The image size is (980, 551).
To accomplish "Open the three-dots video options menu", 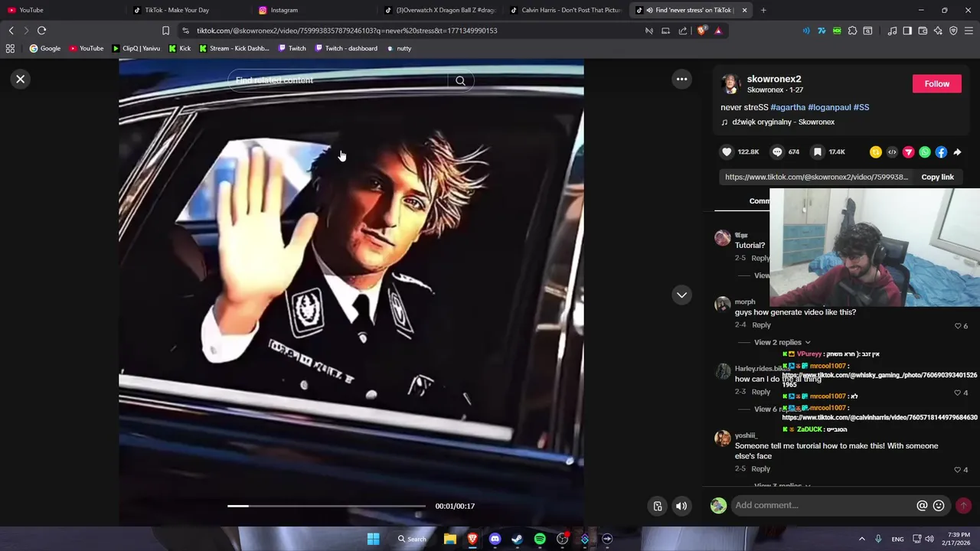I will [x=681, y=79].
